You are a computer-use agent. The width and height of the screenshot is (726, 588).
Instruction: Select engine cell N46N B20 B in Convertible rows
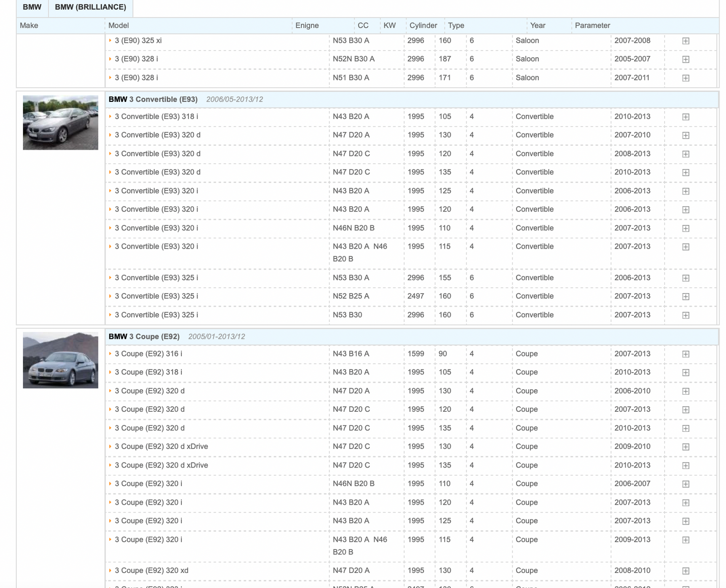354,228
